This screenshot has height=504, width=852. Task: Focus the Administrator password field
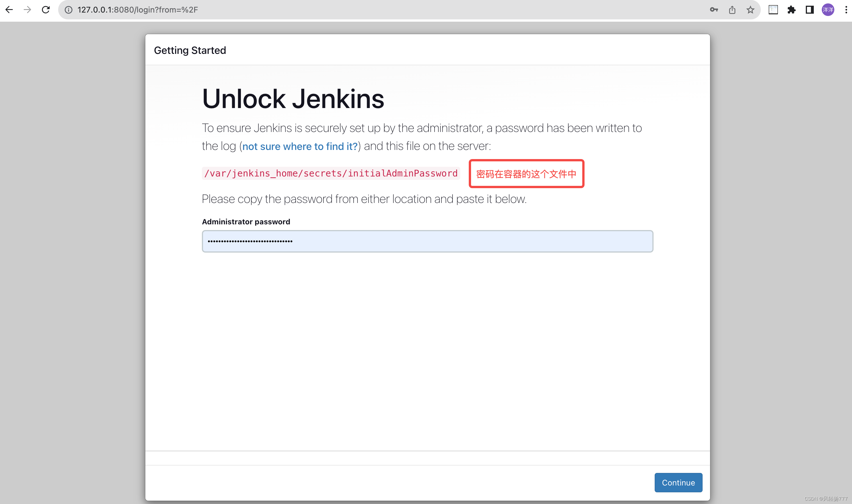(427, 241)
